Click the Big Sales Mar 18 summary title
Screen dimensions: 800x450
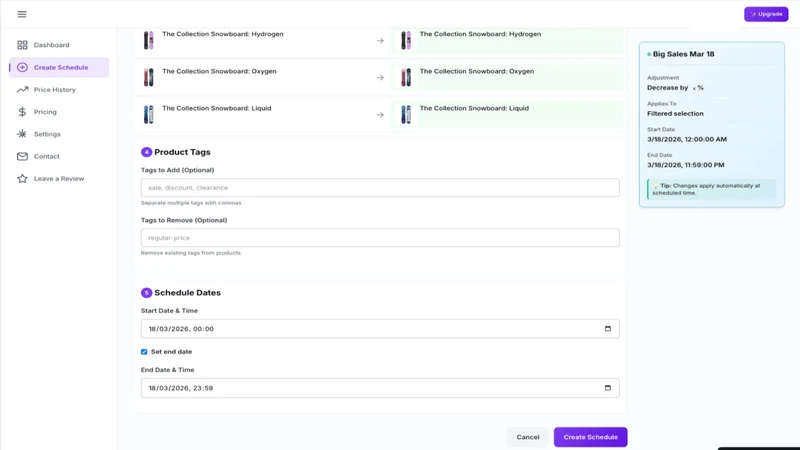tap(683, 54)
